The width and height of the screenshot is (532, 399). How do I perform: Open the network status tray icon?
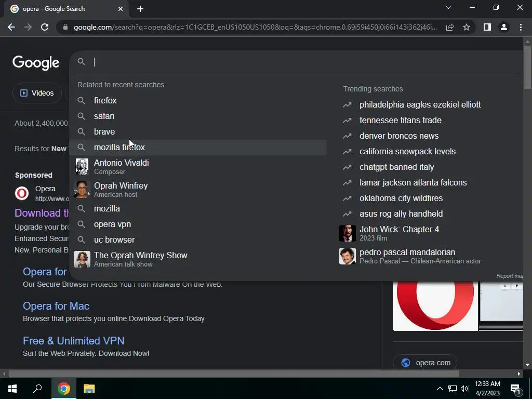(x=453, y=389)
